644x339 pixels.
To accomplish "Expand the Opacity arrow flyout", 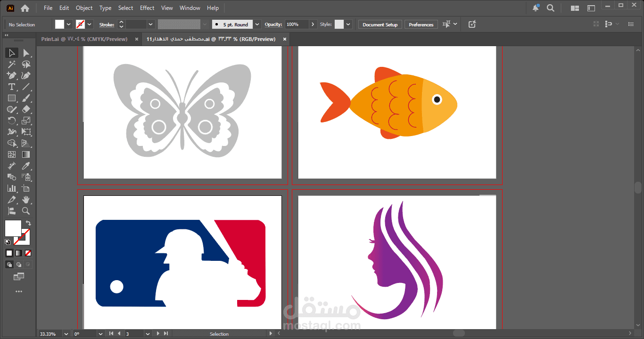I will (x=313, y=24).
